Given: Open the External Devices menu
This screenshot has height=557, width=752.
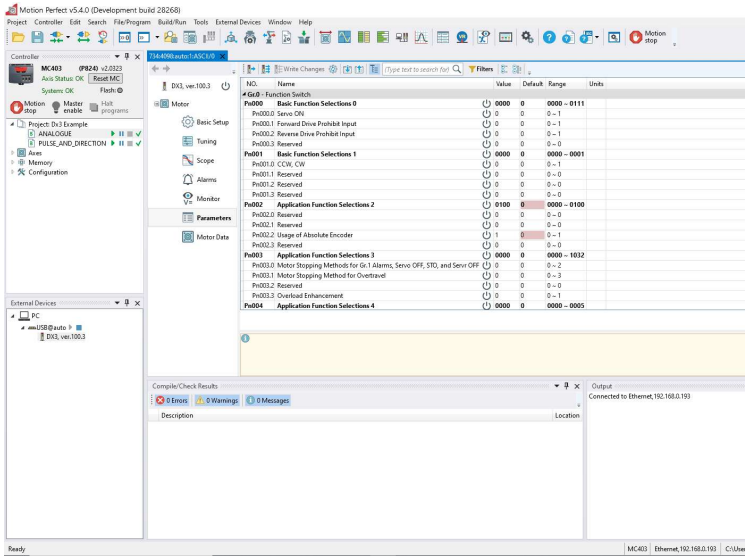Looking at the screenshot, I should pos(238,22).
